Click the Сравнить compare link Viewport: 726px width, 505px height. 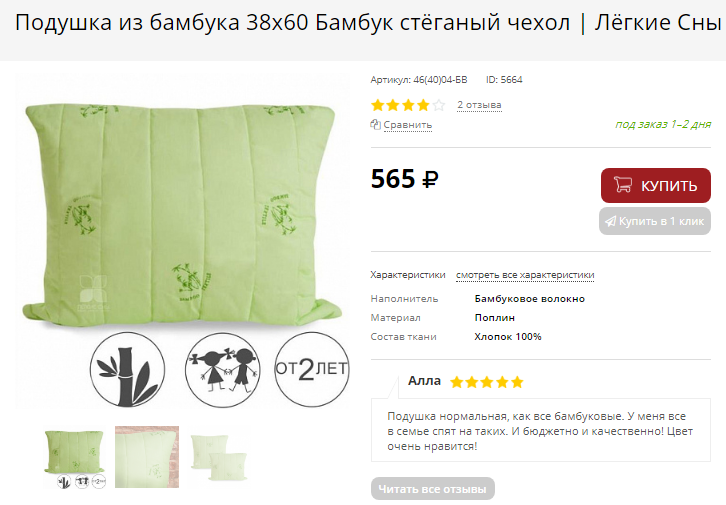[x=407, y=125]
